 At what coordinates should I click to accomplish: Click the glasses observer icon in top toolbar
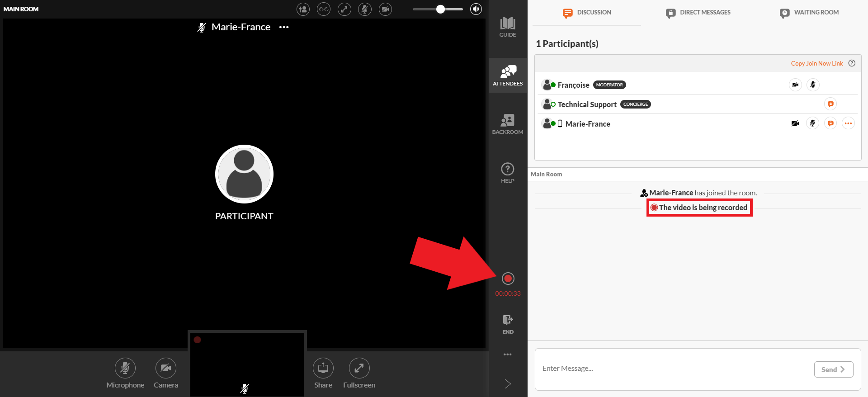pyautogui.click(x=324, y=9)
